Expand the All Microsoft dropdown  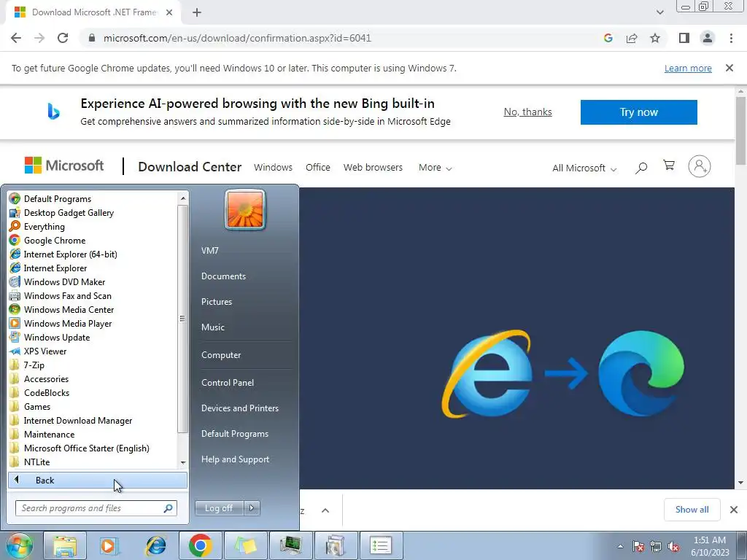click(584, 168)
